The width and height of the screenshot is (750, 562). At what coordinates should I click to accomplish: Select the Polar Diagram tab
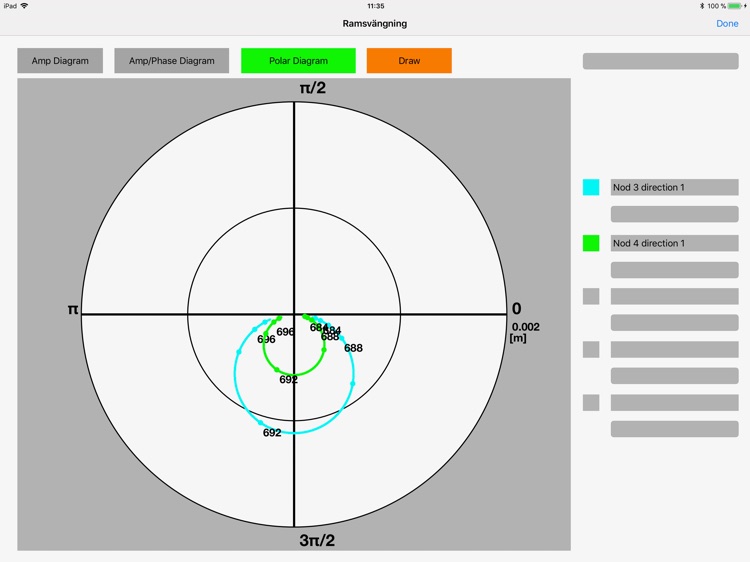pos(298,61)
